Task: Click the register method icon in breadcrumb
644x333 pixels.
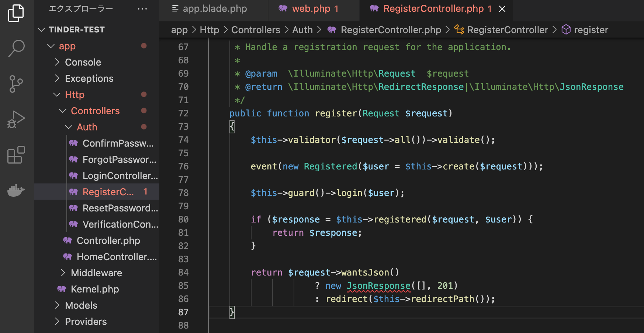Action: point(566,29)
